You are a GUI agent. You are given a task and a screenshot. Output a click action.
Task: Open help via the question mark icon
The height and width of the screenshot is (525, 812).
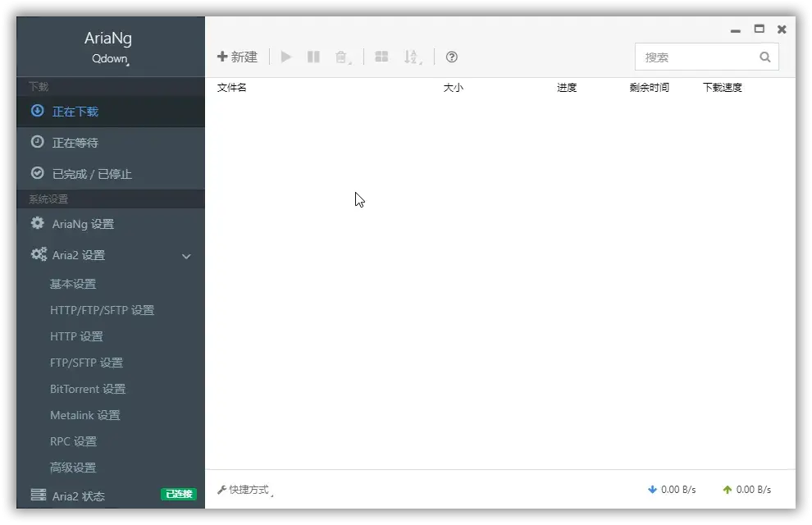452,57
